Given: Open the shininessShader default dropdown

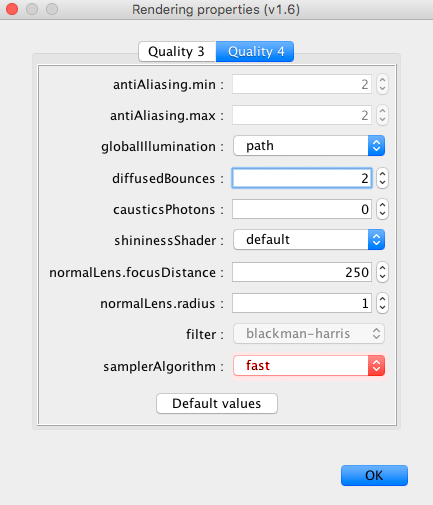Looking at the screenshot, I should 309,240.
